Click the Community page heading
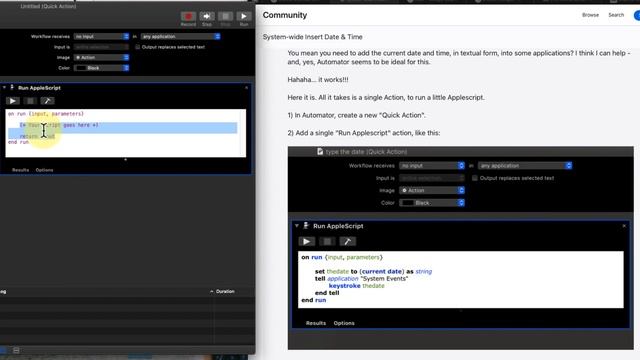640x360 pixels. pyautogui.click(x=284, y=15)
